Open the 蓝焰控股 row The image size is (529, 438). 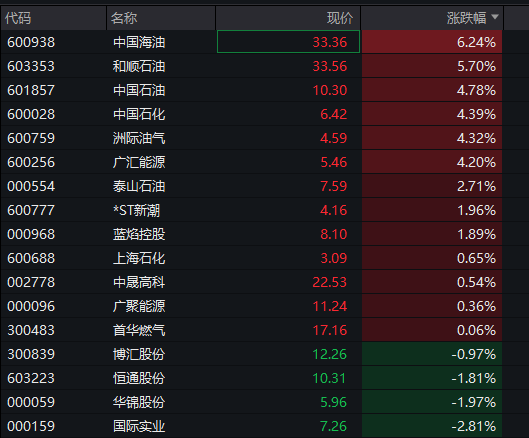pyautogui.click(x=139, y=234)
